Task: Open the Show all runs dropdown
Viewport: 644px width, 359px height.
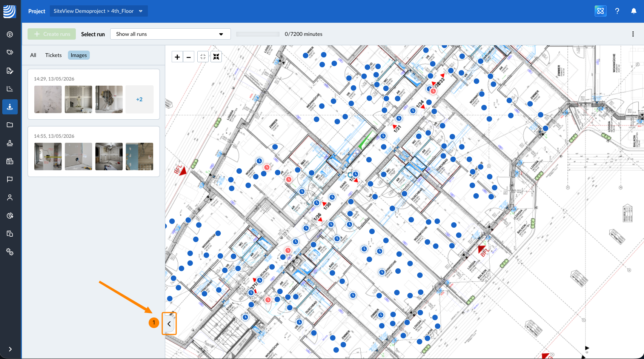Action: pos(170,34)
